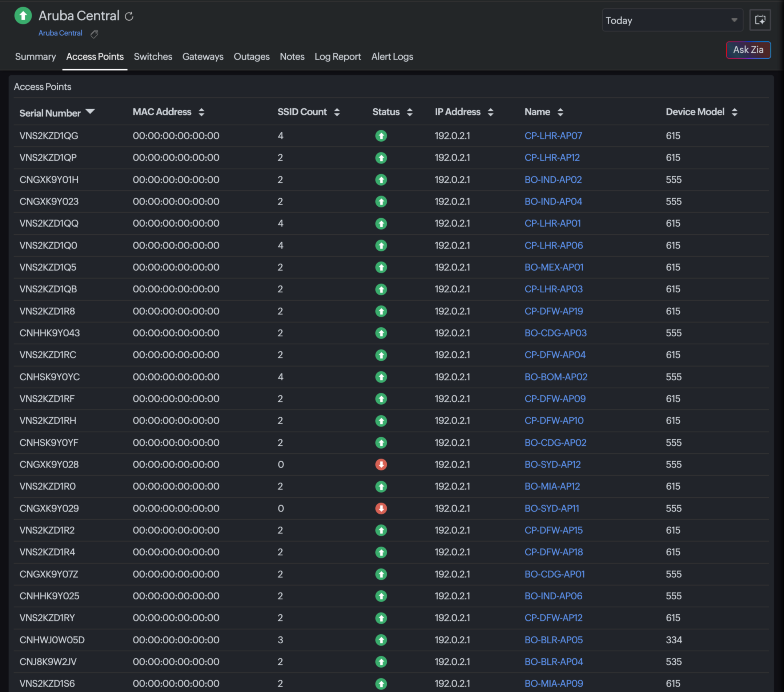Open the Today time period dropdown
Image resolution: width=784 pixels, height=692 pixels.
[x=672, y=20]
